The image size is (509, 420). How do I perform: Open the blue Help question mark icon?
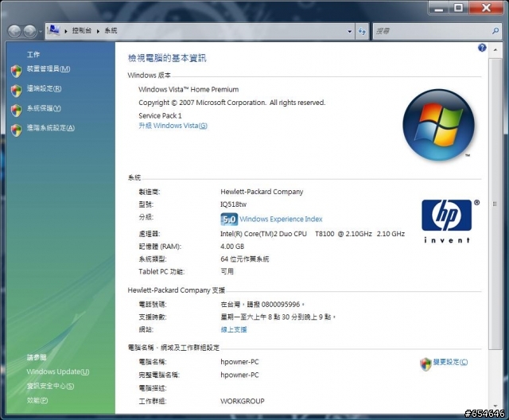tap(482, 48)
